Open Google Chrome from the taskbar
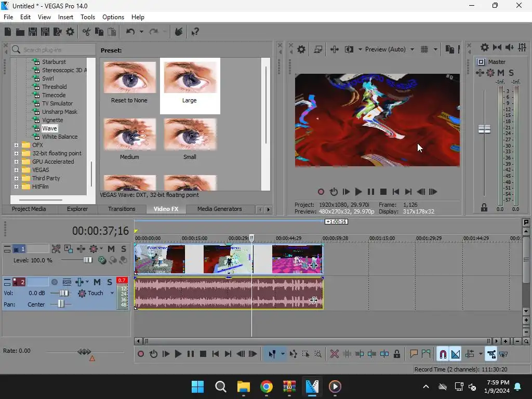The image size is (532, 399). [x=267, y=387]
